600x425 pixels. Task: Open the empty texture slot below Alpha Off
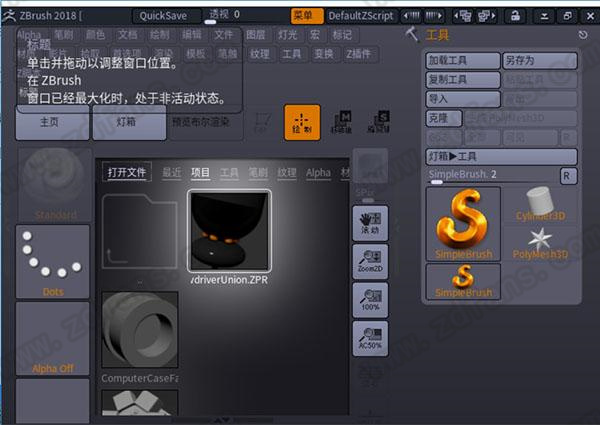[53, 401]
